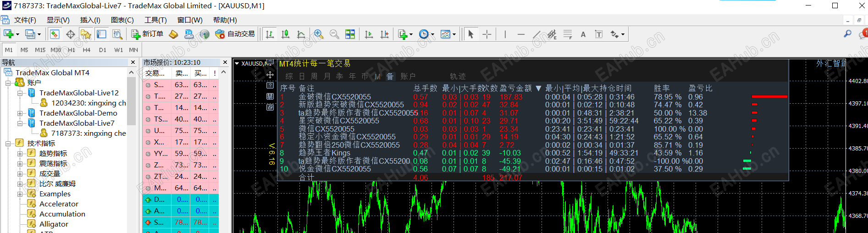Viewport: 868px width, 233px height.
Task: Click the 新订单 new order button
Action: [147, 34]
